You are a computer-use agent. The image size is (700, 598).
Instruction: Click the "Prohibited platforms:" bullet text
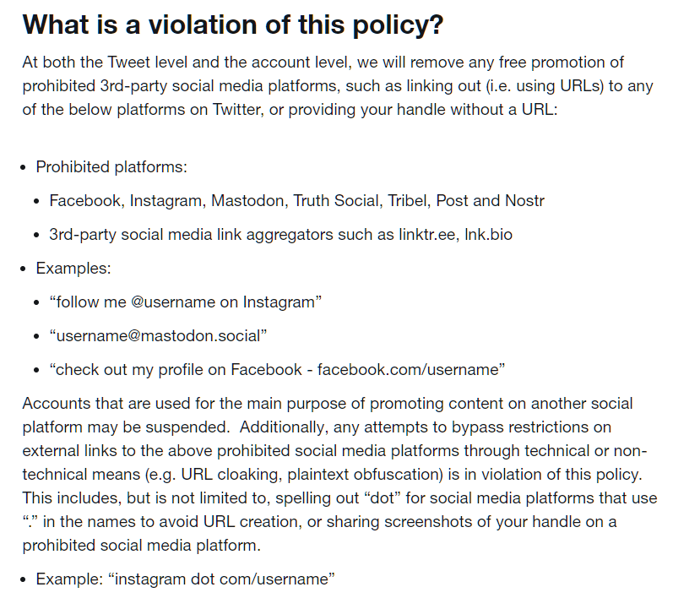click(x=111, y=167)
